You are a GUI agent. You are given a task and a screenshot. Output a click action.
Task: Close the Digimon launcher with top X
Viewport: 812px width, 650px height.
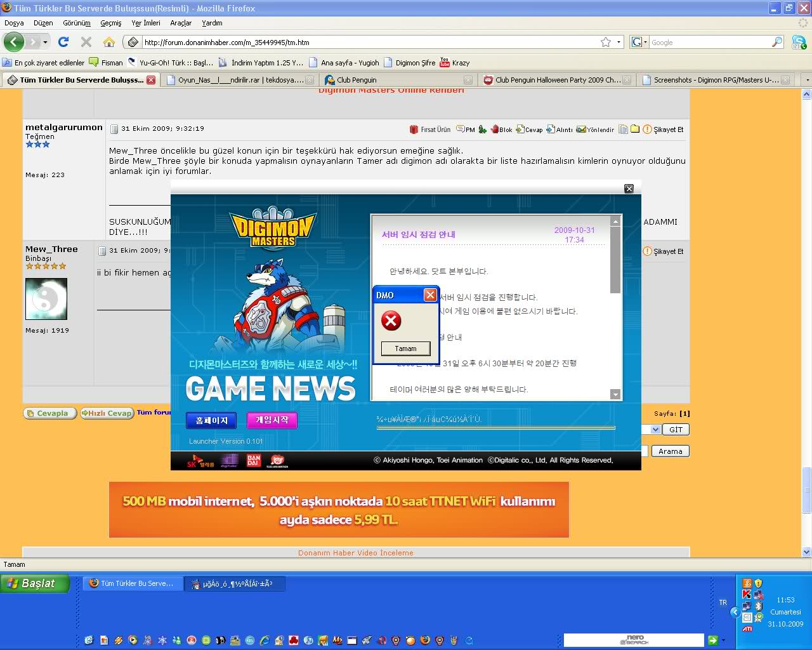click(x=629, y=189)
